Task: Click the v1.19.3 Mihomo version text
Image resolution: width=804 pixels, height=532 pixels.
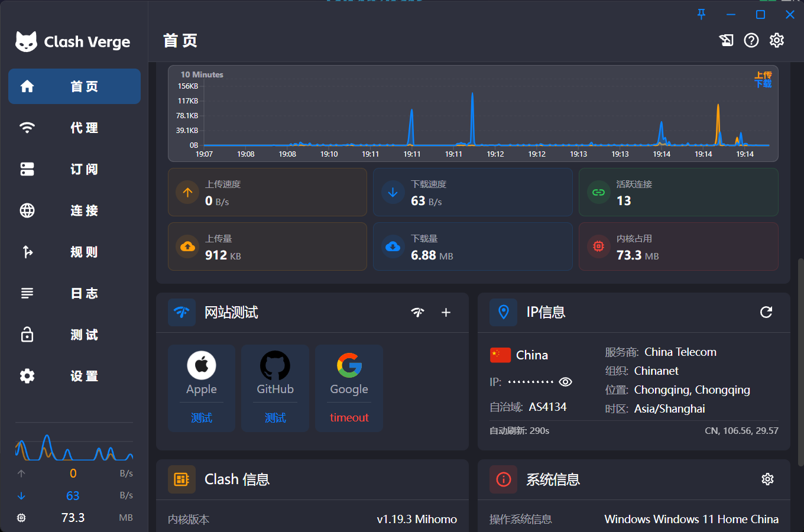Action: click(417, 519)
